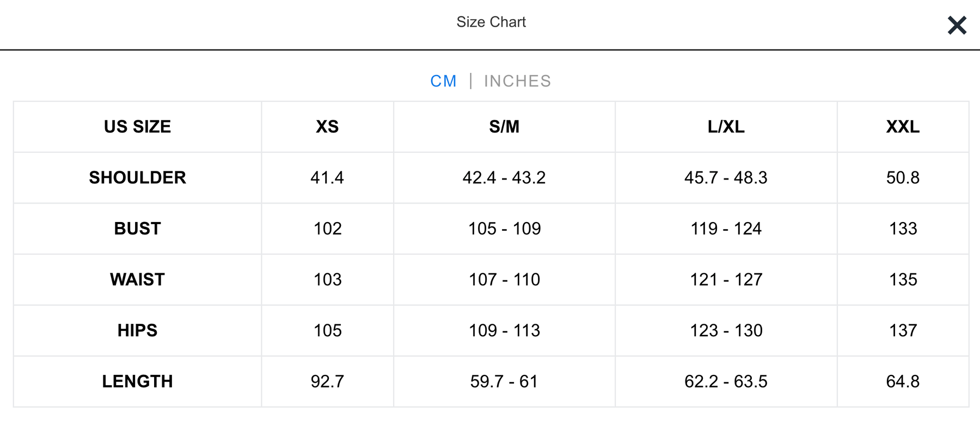The image size is (980, 425).
Task: Click the L/XL column header
Action: click(x=726, y=127)
